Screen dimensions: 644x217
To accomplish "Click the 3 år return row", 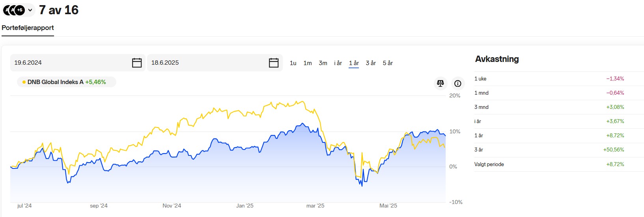I will (559, 150).
